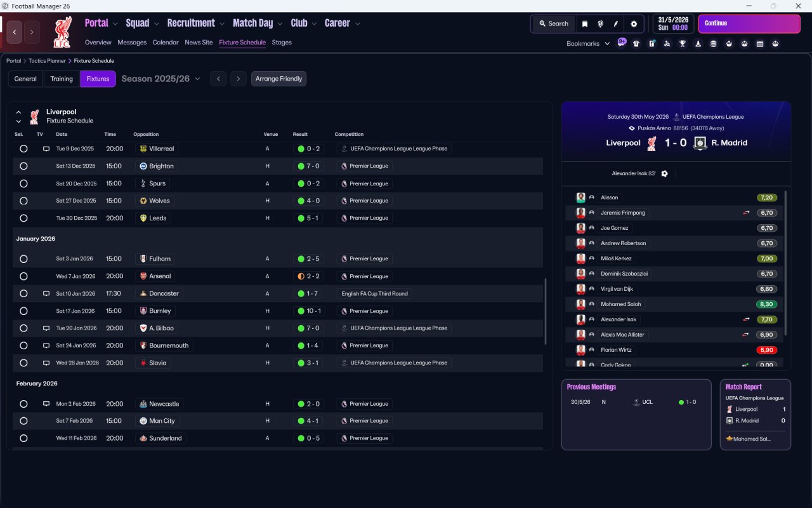Viewport: 812px width, 508px height.
Task: Click the bookmark icon beside Search
Action: (585, 23)
